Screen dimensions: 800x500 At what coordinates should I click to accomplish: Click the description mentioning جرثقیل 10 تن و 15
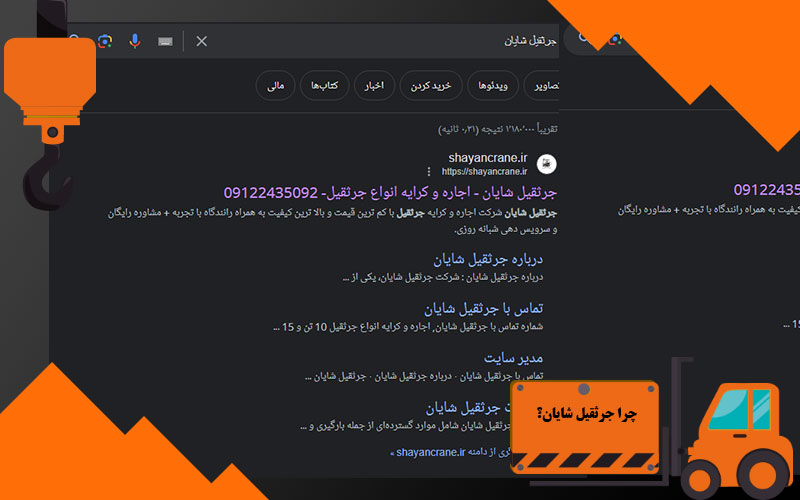coord(408,327)
